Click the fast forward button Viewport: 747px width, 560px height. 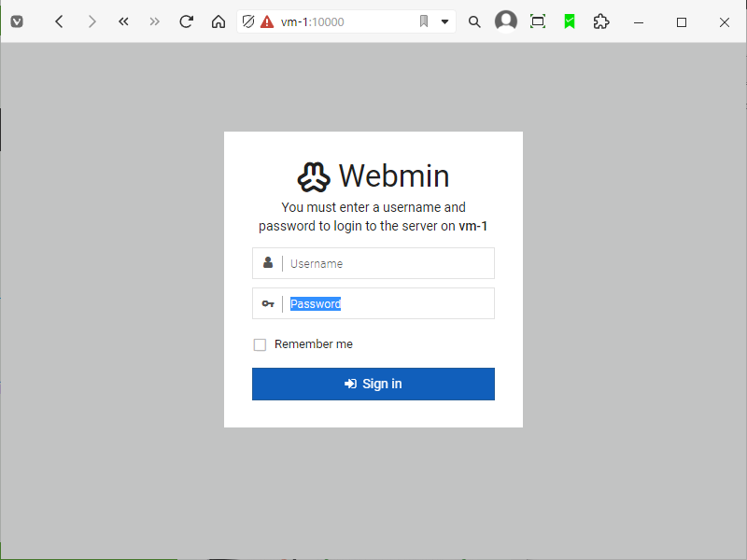pos(154,21)
